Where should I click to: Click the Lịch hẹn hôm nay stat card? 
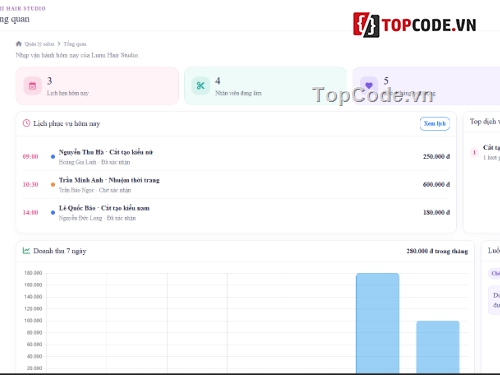pos(97,86)
